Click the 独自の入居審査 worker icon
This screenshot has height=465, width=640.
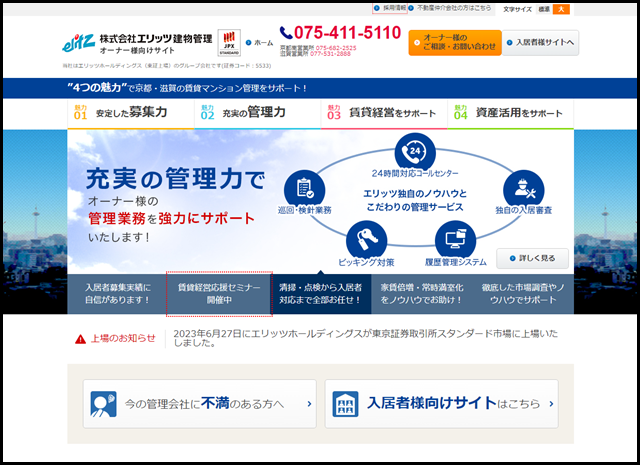tap(524, 190)
